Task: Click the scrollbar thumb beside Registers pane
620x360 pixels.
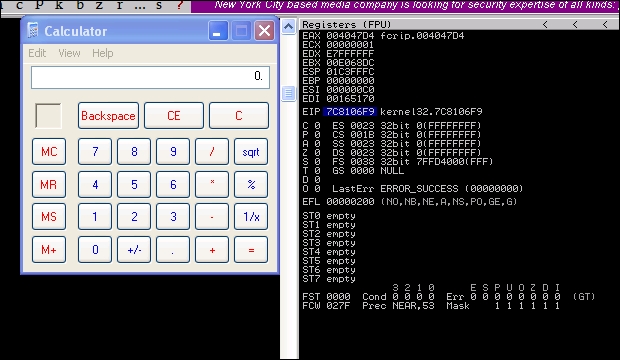Action: click(x=289, y=93)
